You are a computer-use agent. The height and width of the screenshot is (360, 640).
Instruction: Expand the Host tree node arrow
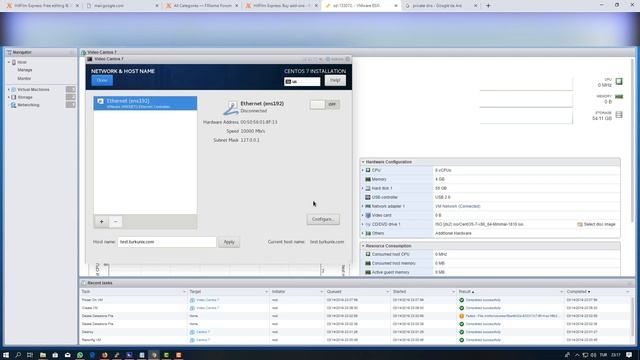coord(9,62)
